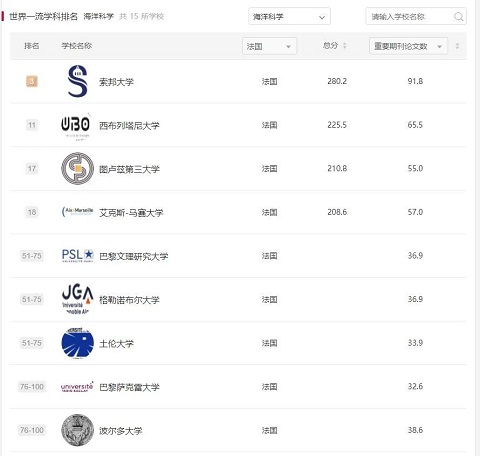Viewport: 480px width, 456px height.
Task: Click the Toulouse III University logo
Action: (77, 168)
